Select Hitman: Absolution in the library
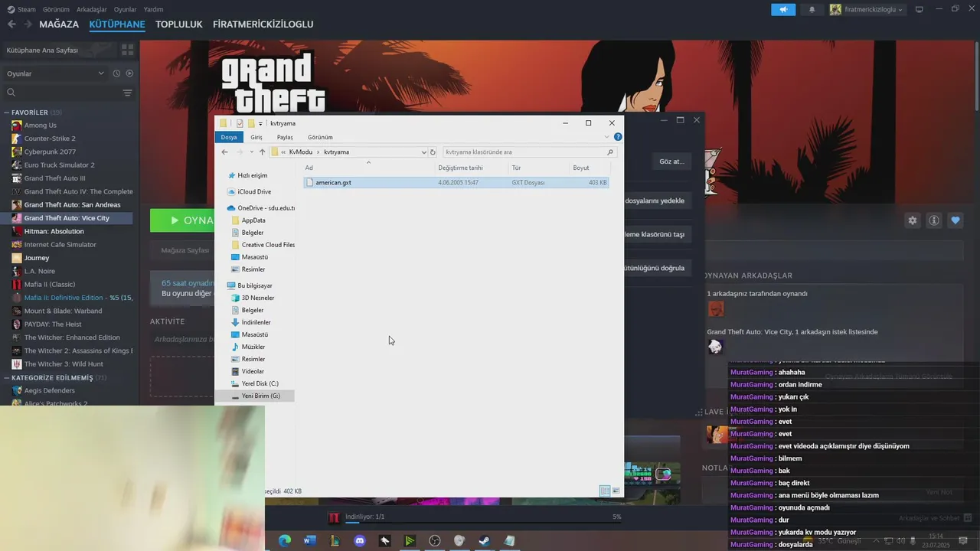The image size is (980, 551). click(54, 231)
